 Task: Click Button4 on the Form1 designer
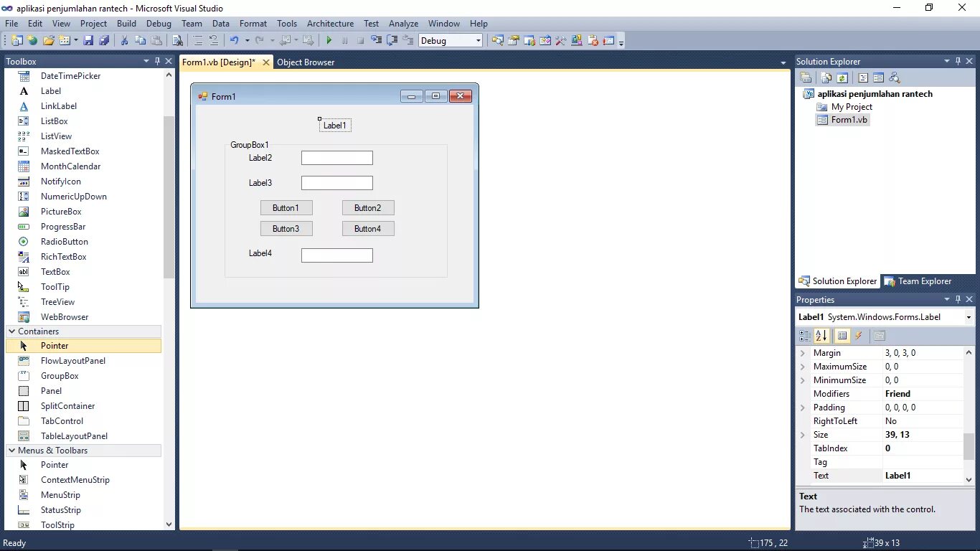click(368, 228)
